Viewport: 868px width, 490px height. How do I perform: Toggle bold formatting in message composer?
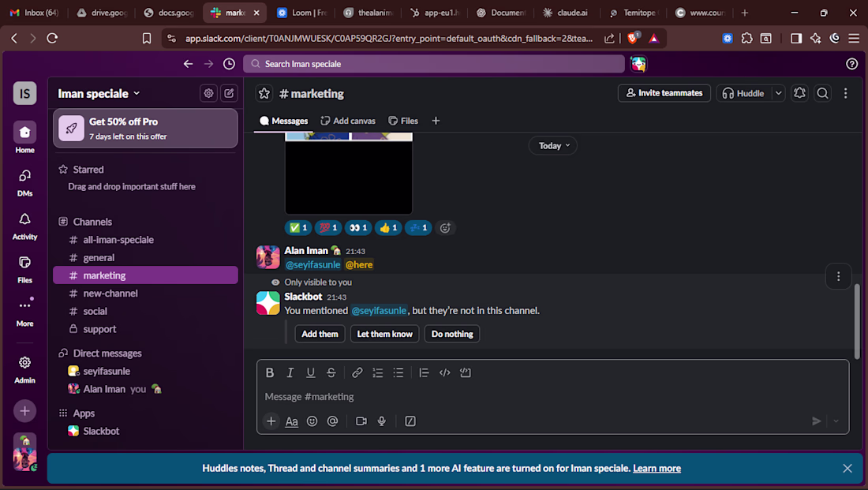(x=270, y=372)
